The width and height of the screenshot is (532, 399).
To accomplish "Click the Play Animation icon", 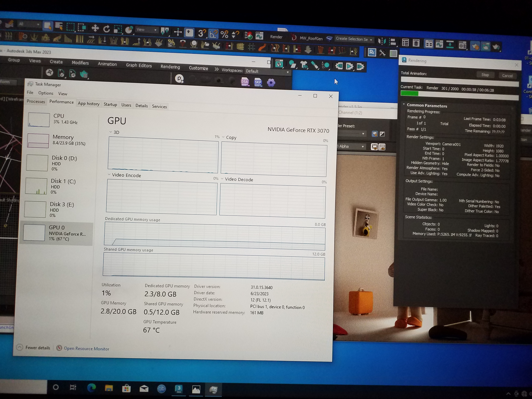I will (349, 66).
